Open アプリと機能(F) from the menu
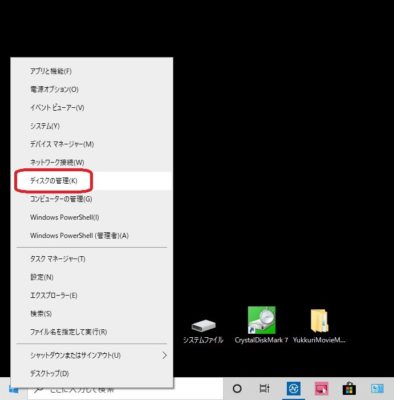The image size is (394, 400). pyautogui.click(x=92, y=71)
